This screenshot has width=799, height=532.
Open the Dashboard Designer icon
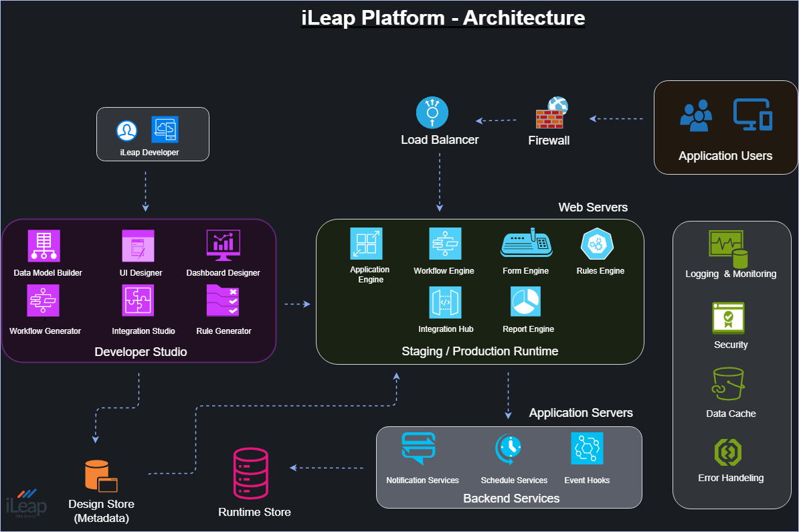(x=224, y=245)
